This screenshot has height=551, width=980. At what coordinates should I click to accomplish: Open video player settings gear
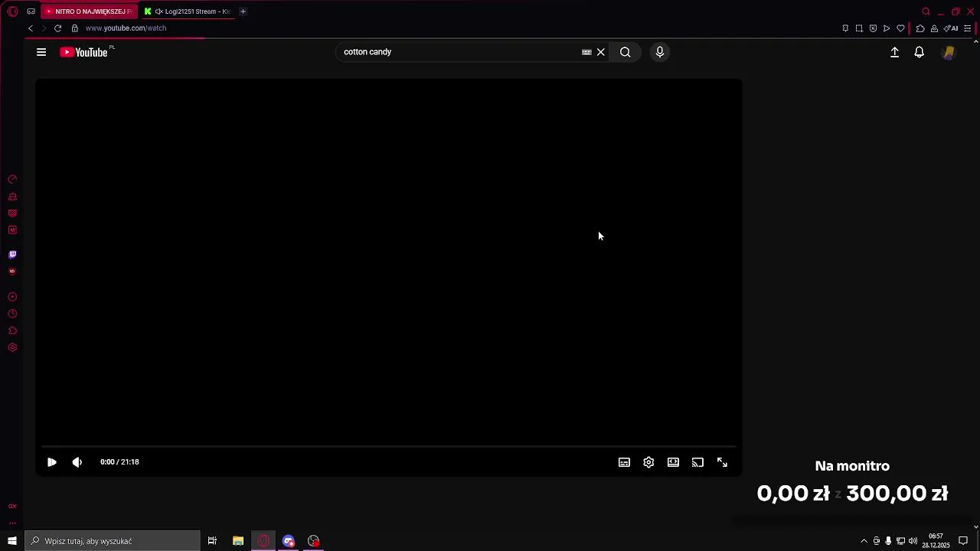tap(648, 462)
